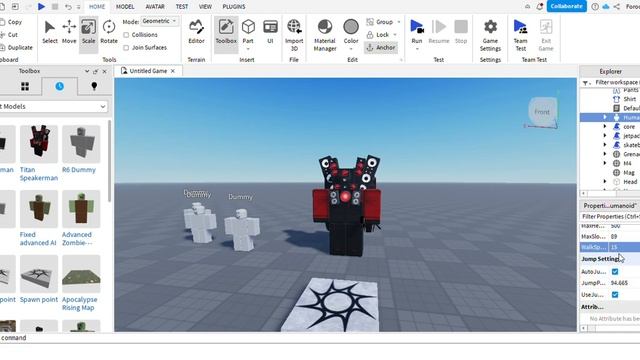Toggle the AutoJumpEnabled checkbox
The height and width of the screenshot is (360, 640).
pyautogui.click(x=615, y=271)
